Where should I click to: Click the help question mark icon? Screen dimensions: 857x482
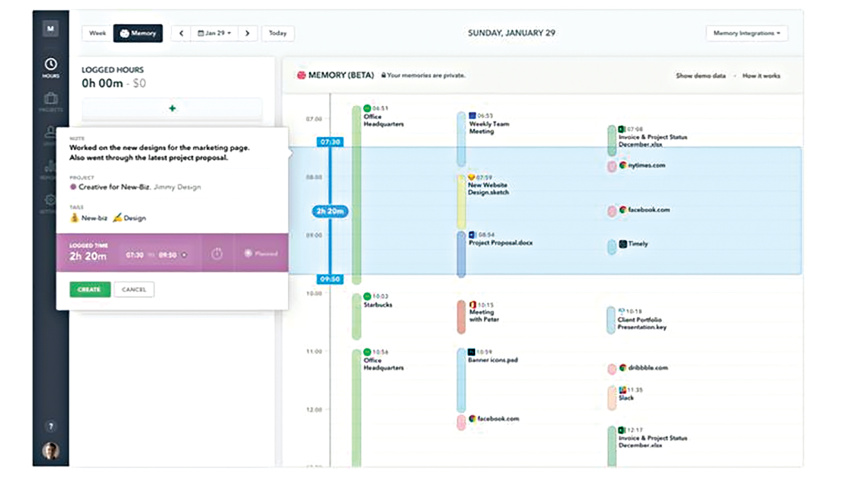(50, 426)
